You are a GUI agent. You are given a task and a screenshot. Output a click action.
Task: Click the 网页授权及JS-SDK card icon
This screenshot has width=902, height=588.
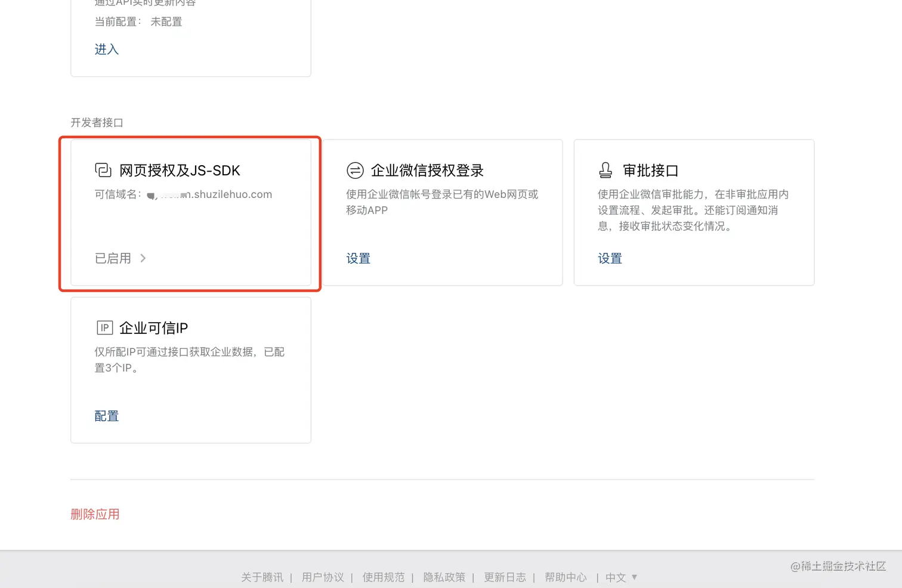103,171
